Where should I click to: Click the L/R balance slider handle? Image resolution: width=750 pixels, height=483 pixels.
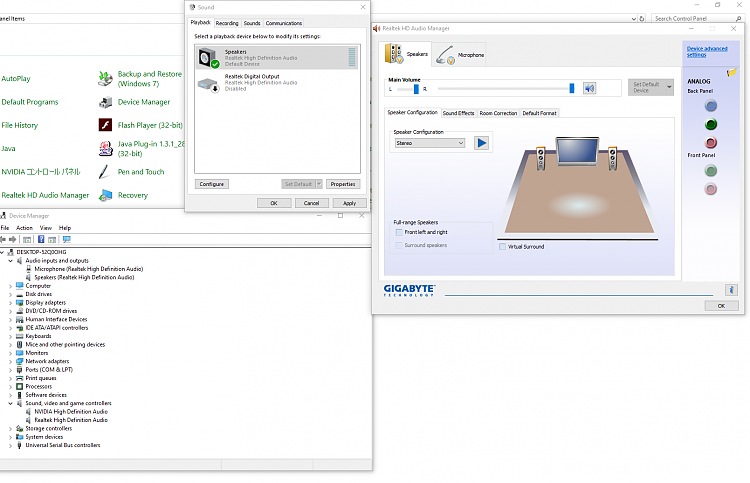(x=416, y=89)
